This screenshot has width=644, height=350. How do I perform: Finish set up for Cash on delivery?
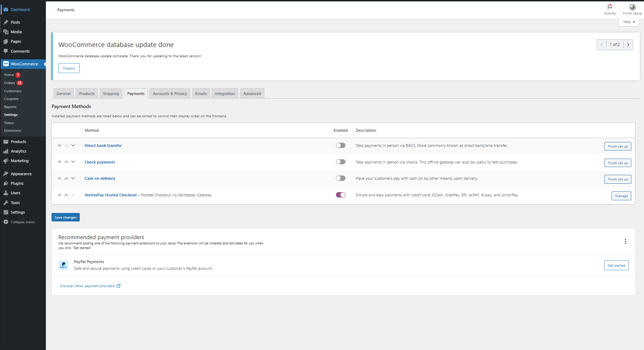point(618,179)
